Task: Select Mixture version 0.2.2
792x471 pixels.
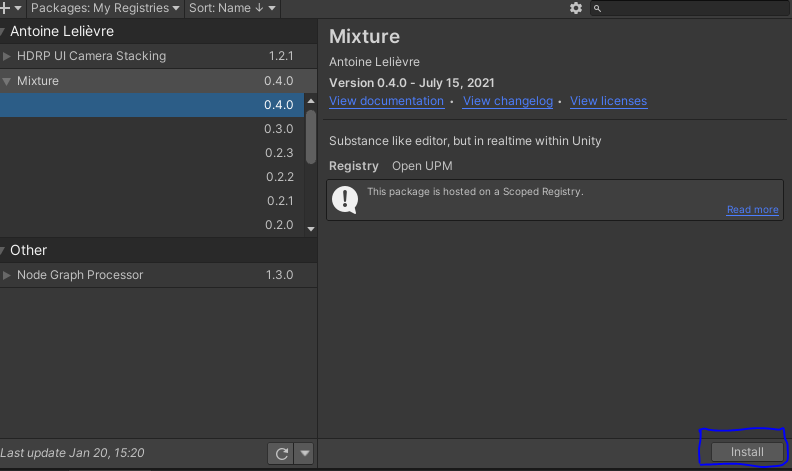Action: (152, 177)
